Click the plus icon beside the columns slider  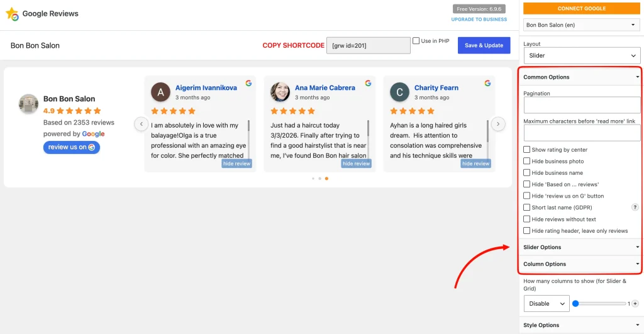coord(635,304)
